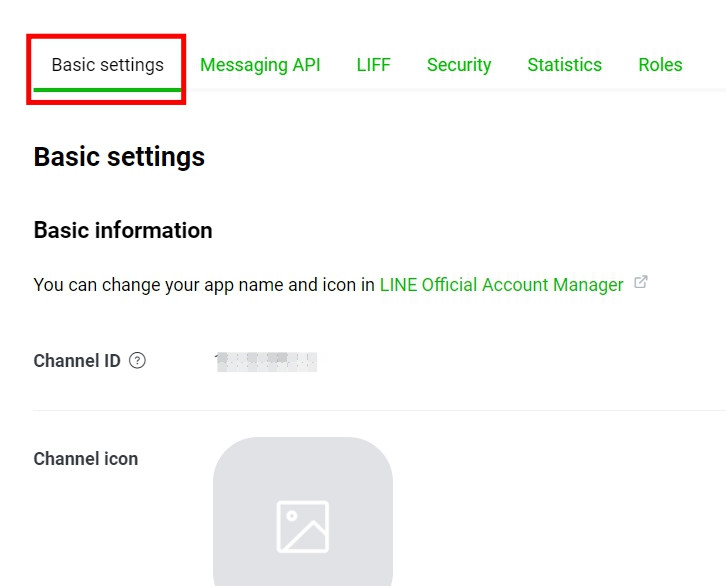Switch to the Messaging API tab
Screen dimensions: 726x586
pyautogui.click(x=260, y=65)
